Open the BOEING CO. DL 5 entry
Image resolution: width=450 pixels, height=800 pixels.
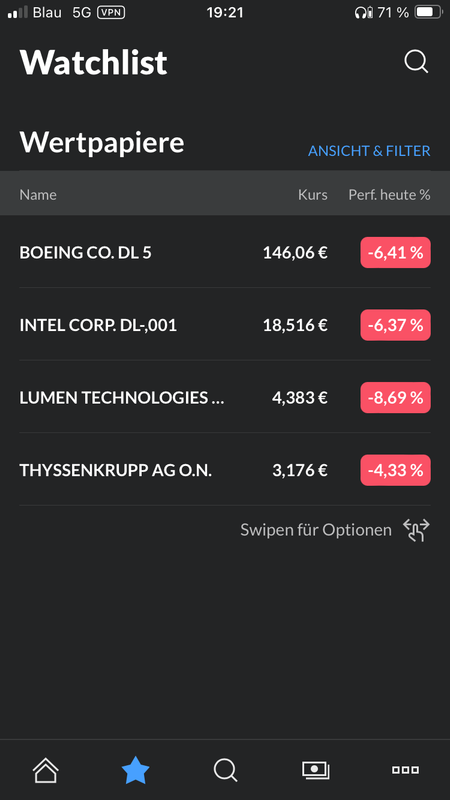coord(225,252)
